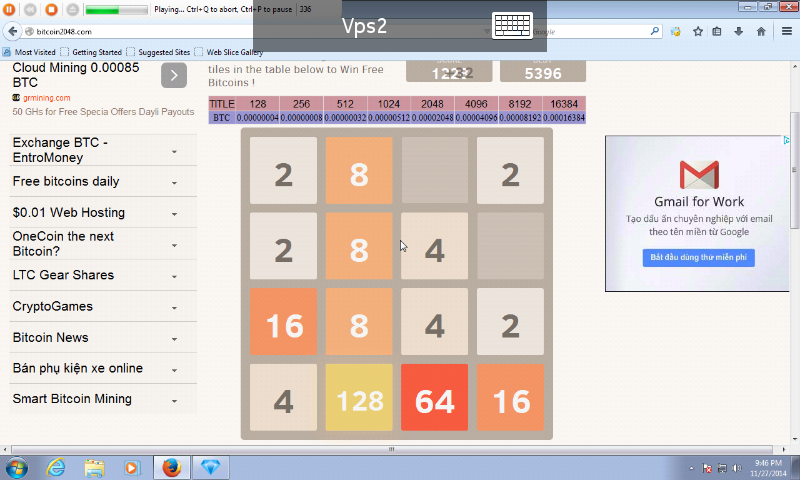Click the Gmail for Work ad logo
The width and height of the screenshot is (800, 480).
pos(699,174)
